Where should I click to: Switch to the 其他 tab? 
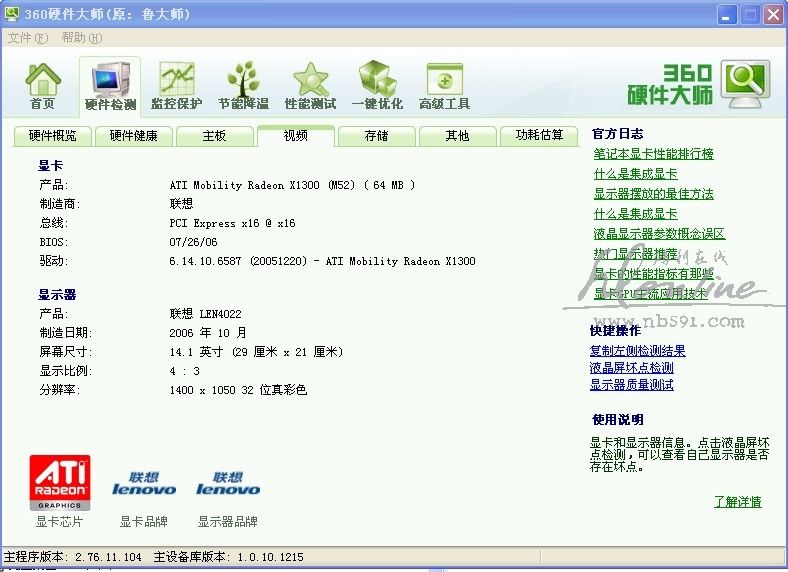457,136
